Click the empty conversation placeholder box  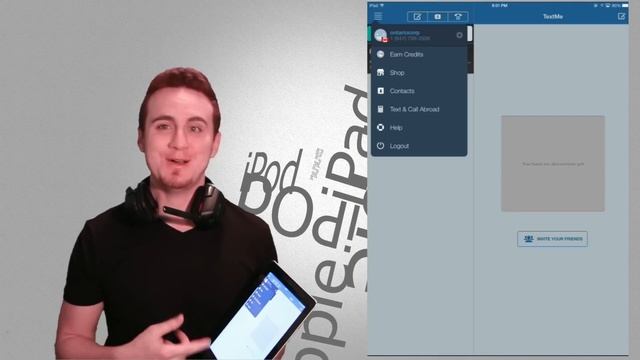coord(553,164)
